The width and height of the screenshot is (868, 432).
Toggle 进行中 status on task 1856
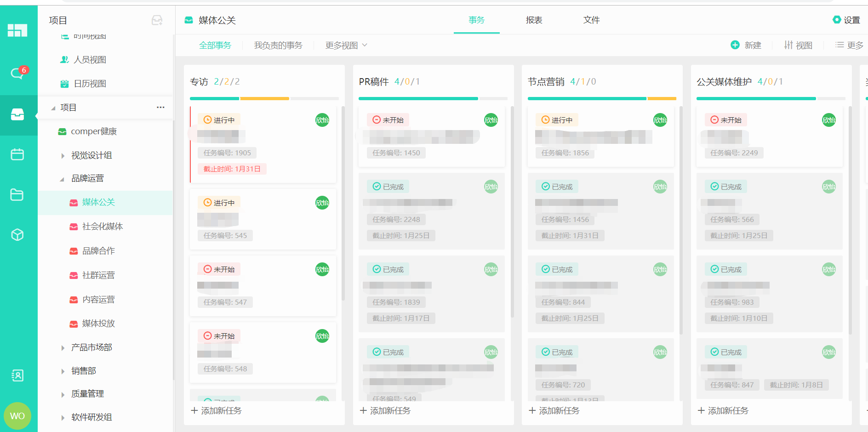557,120
